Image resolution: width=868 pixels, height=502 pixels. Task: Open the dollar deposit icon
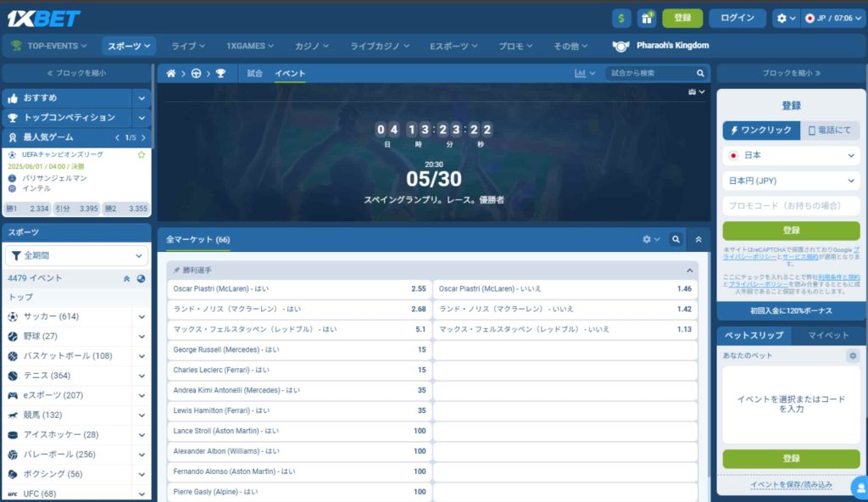click(x=621, y=19)
